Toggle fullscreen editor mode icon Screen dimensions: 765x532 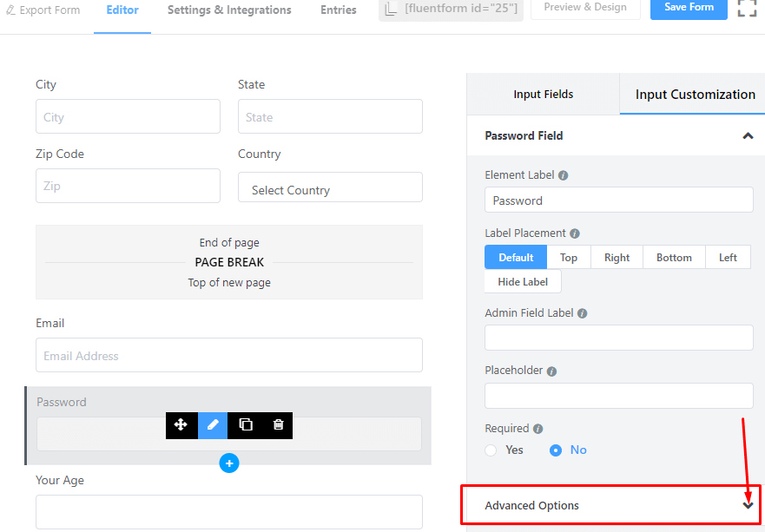pos(747,7)
